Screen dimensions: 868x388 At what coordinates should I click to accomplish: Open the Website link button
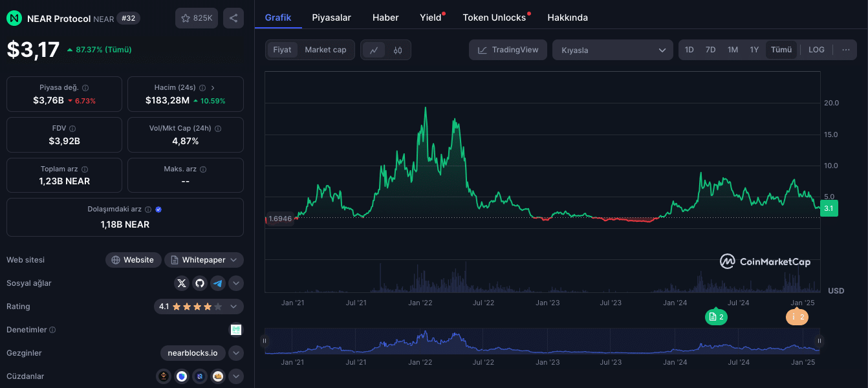click(x=133, y=260)
